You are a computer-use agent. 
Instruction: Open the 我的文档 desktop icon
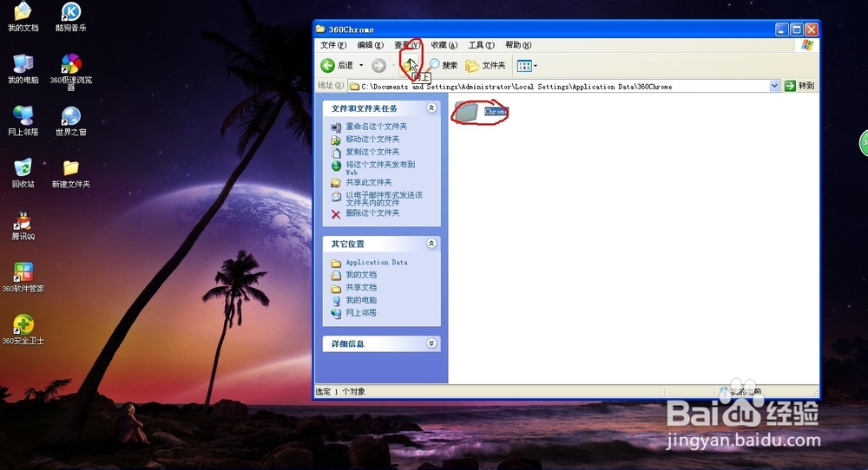pyautogui.click(x=23, y=16)
